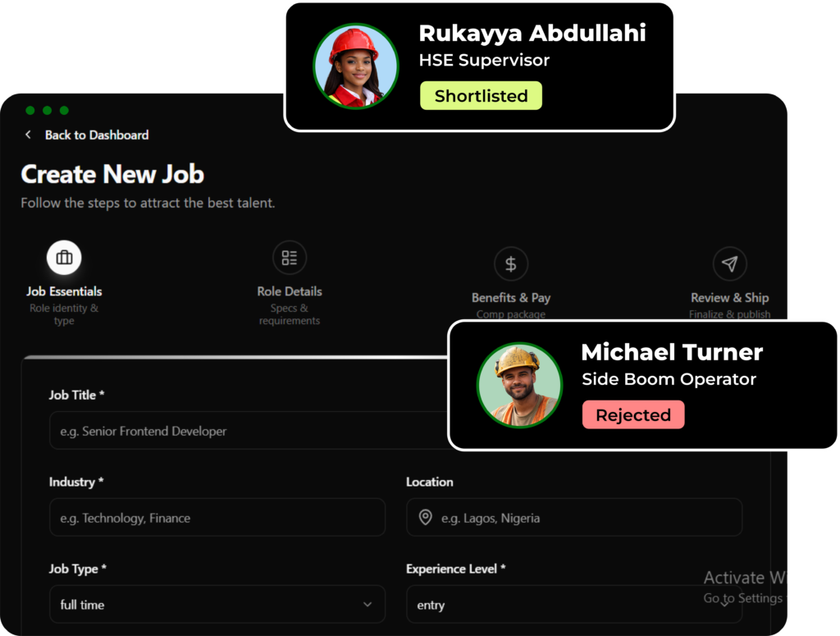Click the location pin icon

425,518
